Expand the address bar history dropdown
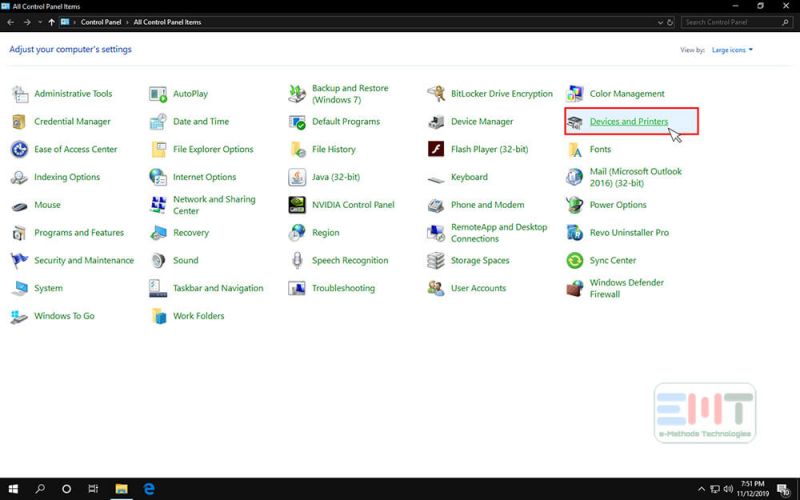 (x=657, y=21)
